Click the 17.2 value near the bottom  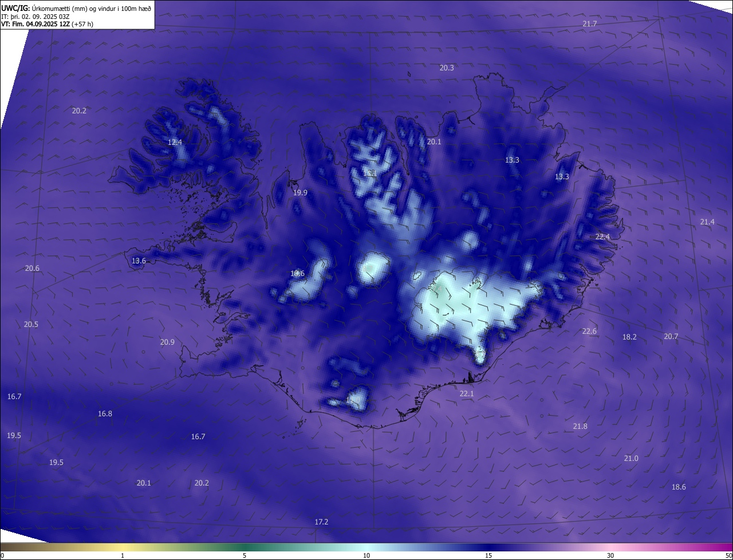322,522
